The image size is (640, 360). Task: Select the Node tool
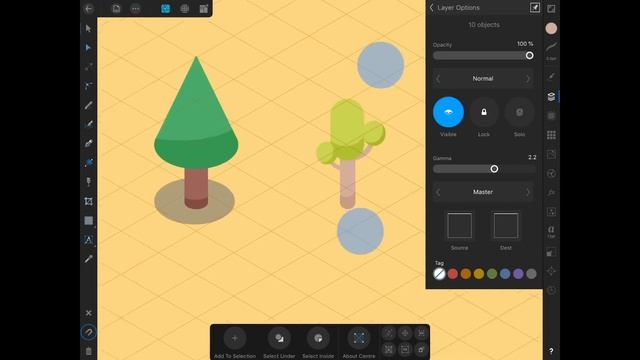[x=88, y=48]
